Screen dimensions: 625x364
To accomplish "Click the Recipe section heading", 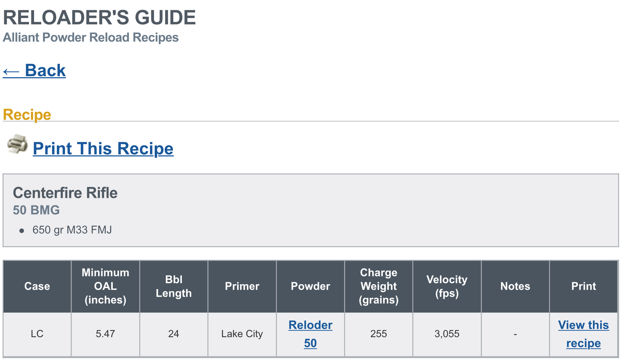I will pos(27,115).
